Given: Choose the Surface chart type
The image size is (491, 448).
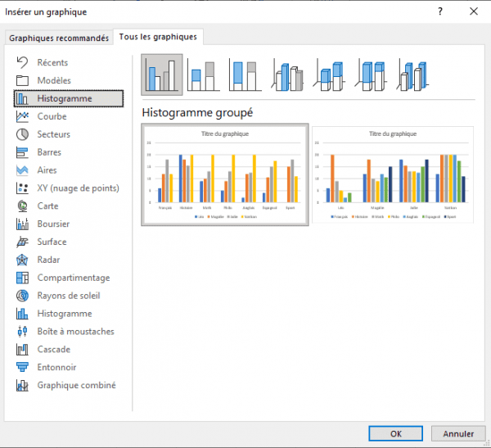Looking at the screenshot, I should pyautogui.click(x=69, y=242).
